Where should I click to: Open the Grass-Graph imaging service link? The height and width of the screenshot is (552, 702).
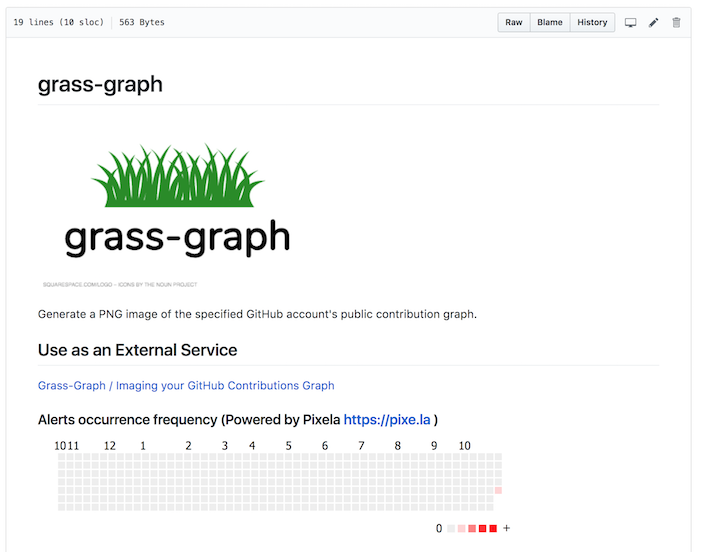pos(186,385)
